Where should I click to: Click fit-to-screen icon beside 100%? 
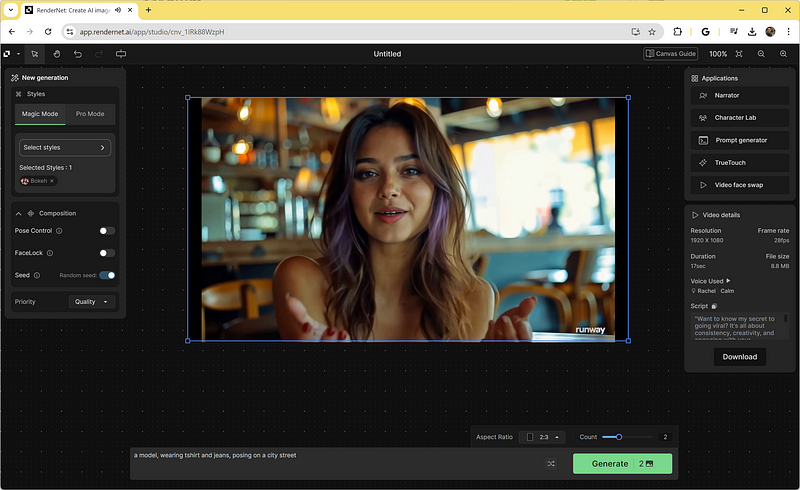[739, 54]
